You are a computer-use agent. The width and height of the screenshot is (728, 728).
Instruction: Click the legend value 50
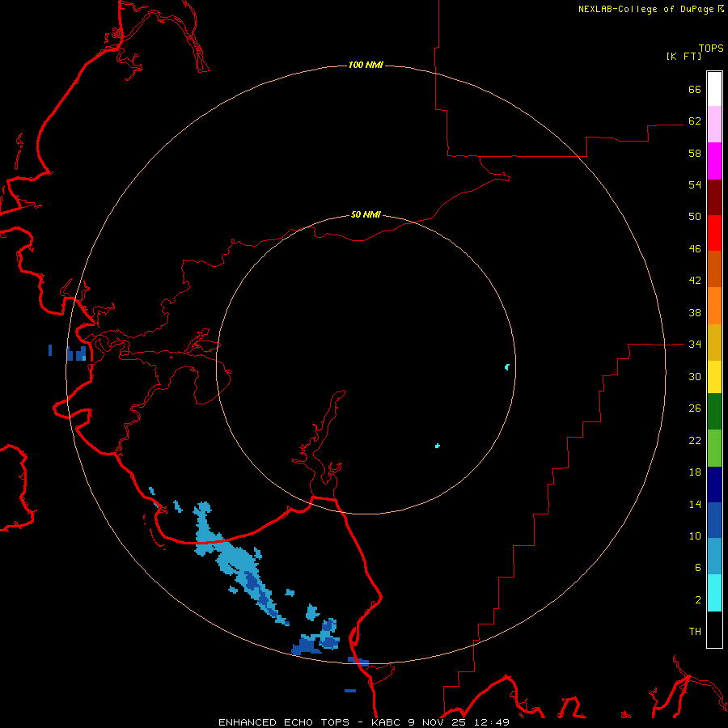tap(695, 217)
